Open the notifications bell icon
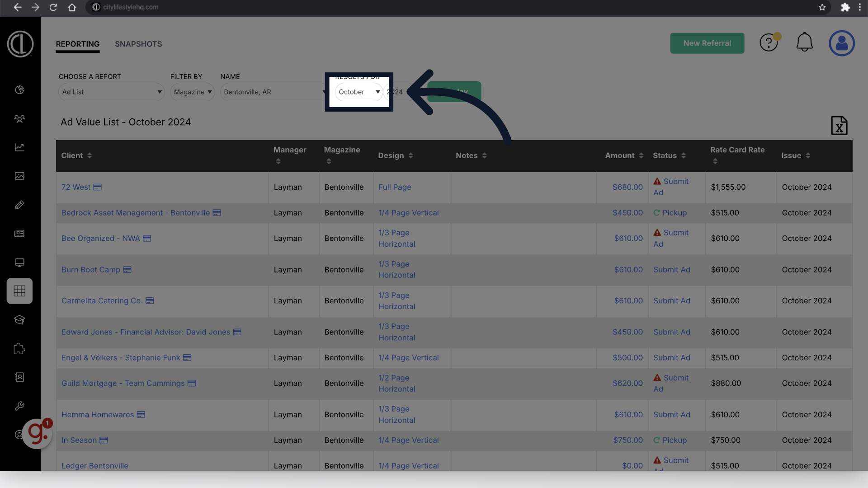This screenshot has height=488, width=868. click(x=805, y=42)
